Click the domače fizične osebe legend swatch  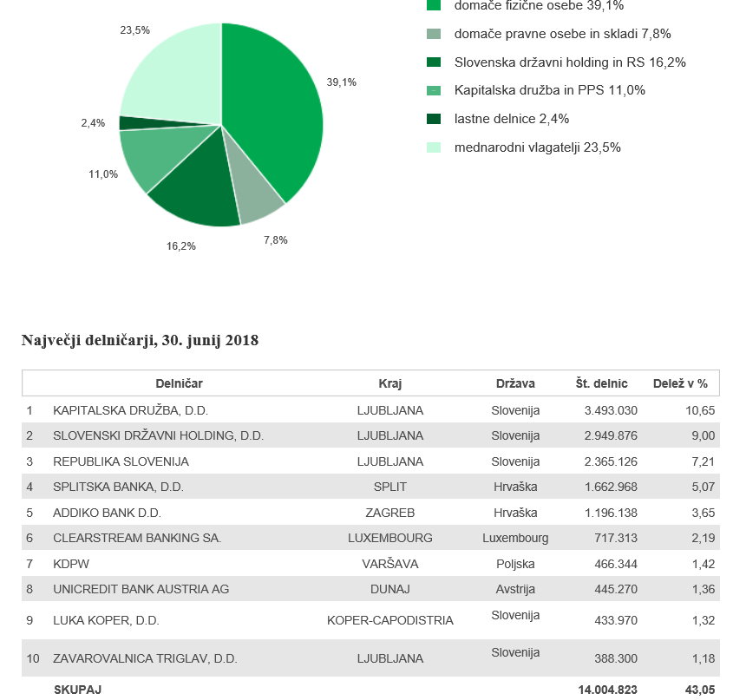434,5
